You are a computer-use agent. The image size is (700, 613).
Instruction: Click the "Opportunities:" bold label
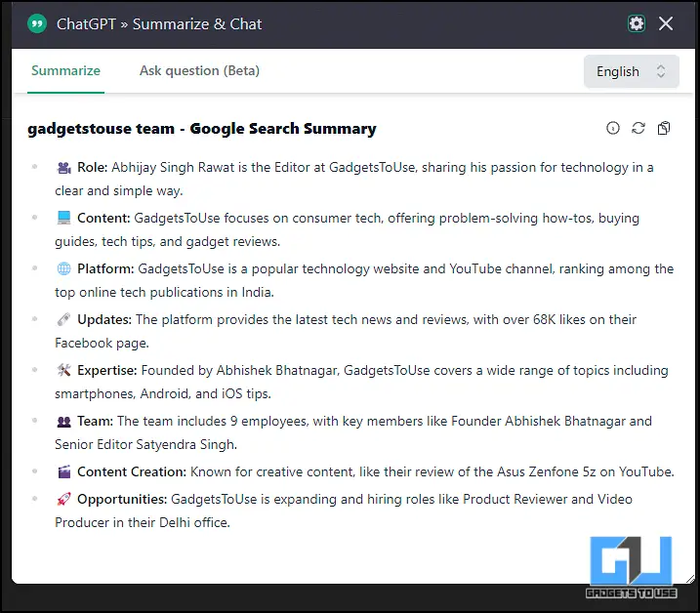pyautogui.click(x=122, y=499)
